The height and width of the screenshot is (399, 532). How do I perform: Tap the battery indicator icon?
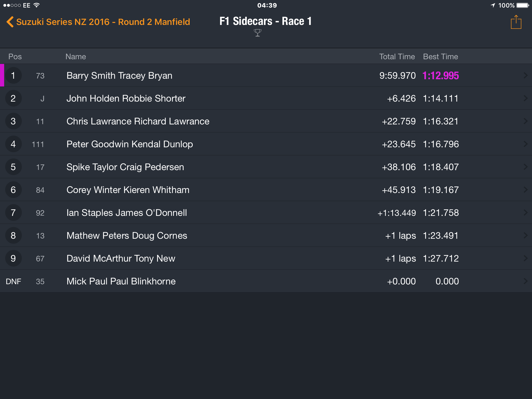coord(523,5)
